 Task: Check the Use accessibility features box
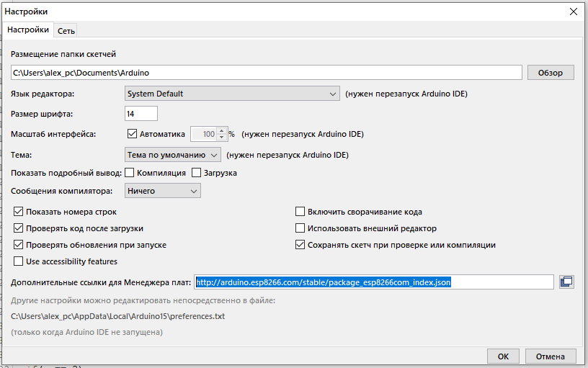[x=19, y=261]
